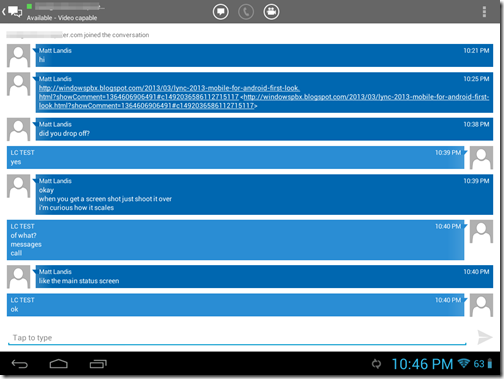Tap the 10:46 PM system clock
Viewport: 504px width, 379px height.
(x=422, y=364)
